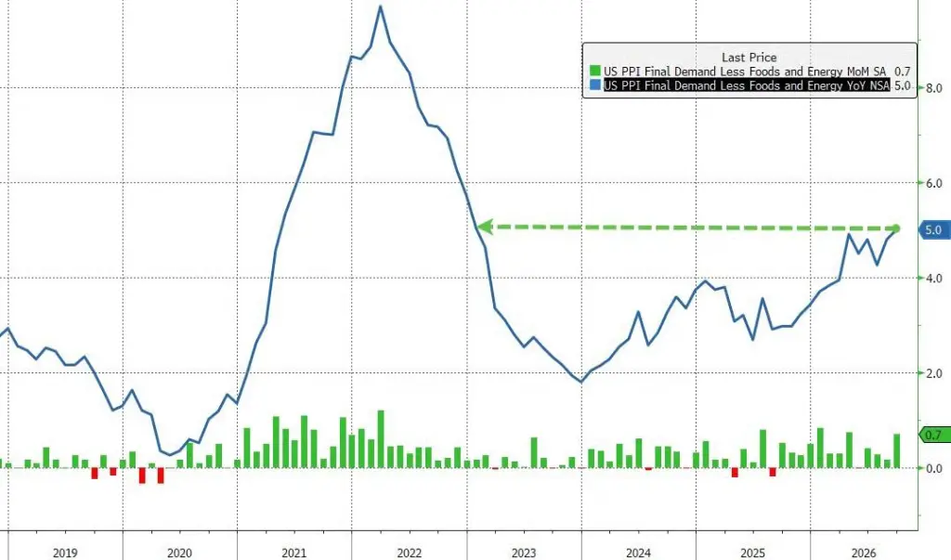Screen dimensions: 951x560
Task: Click the blue YoY NSA legend swatch
Action: (594, 85)
